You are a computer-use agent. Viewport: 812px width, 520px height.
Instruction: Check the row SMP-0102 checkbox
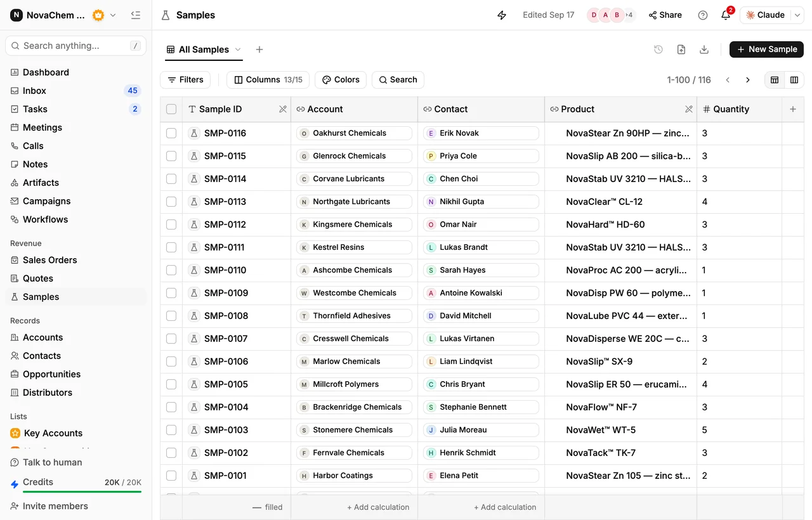point(171,453)
